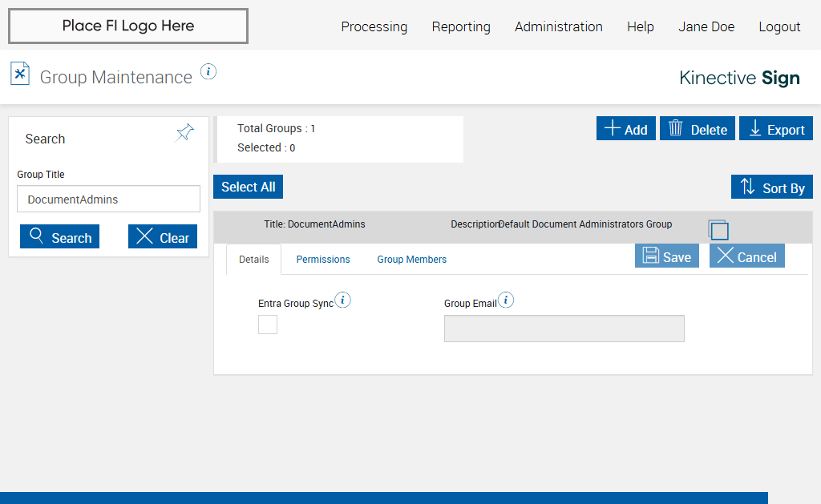
Task: Click the Entra Group Sync info icon
Action: (x=343, y=300)
